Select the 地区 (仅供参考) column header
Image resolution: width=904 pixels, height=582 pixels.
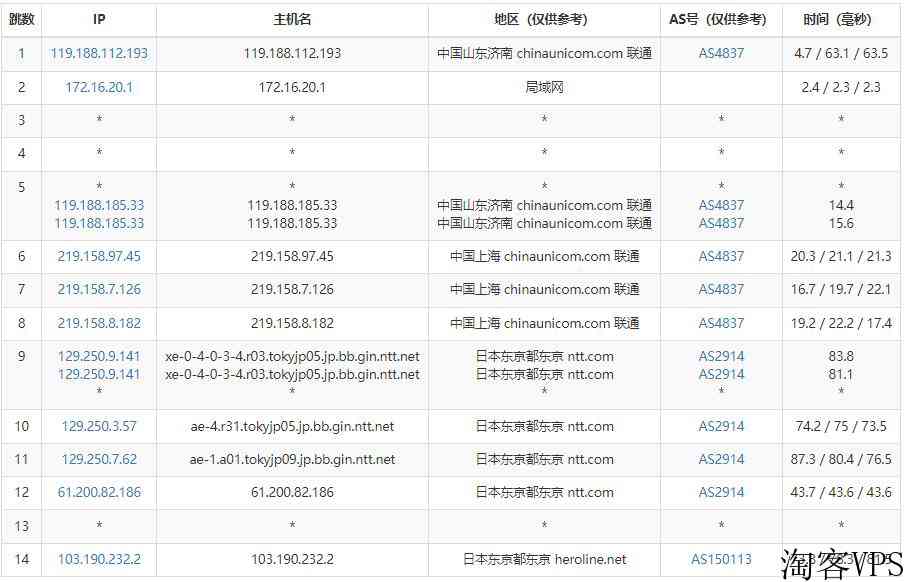coord(544,20)
